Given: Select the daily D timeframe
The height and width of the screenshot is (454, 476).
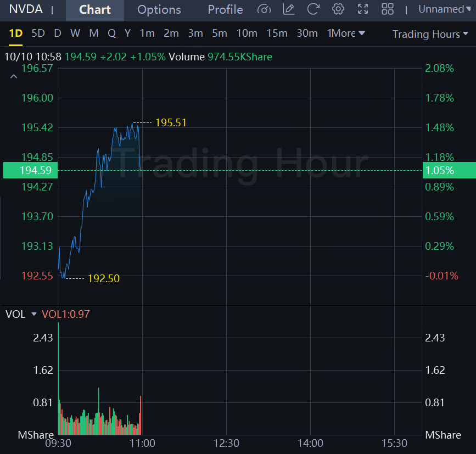Looking at the screenshot, I should [58, 33].
